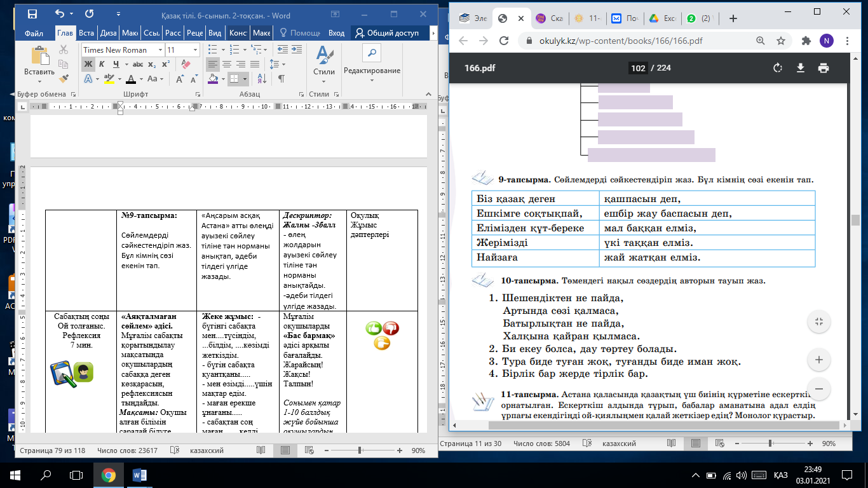Switch to the Вид ribbon tab
Screen dimensions: 868x488
click(215, 33)
